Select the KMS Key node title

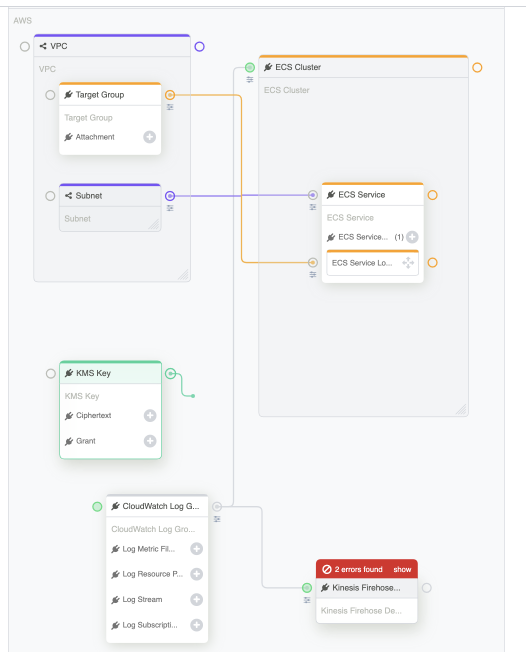pos(93,373)
